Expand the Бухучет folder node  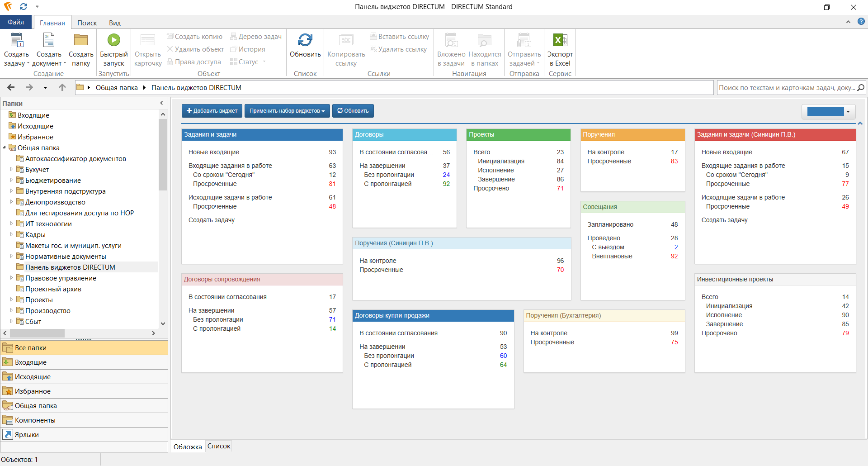coord(11,169)
